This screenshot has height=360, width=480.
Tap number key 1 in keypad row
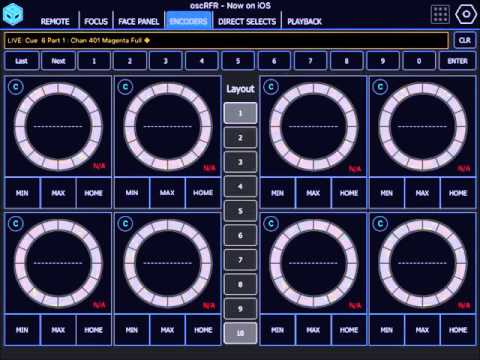94,61
